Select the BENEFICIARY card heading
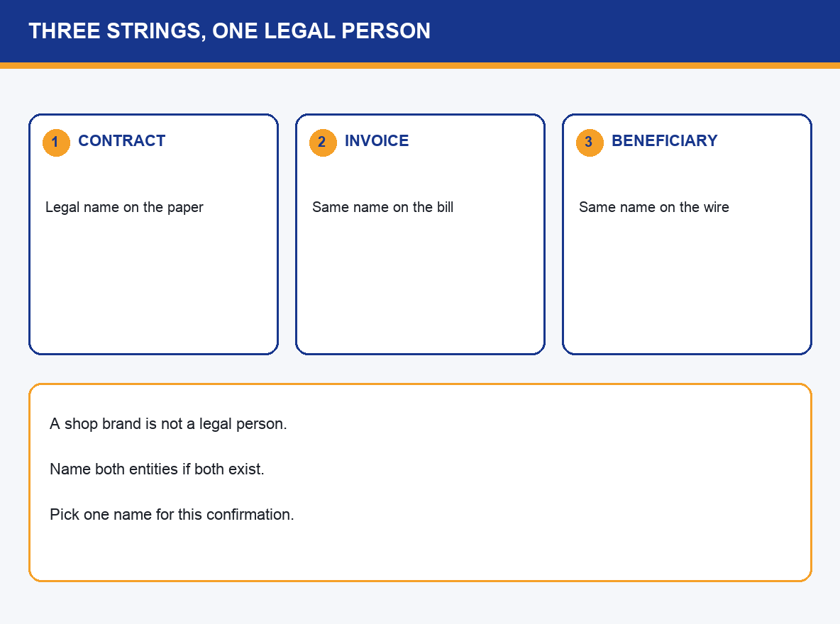840x624 pixels. point(664,141)
